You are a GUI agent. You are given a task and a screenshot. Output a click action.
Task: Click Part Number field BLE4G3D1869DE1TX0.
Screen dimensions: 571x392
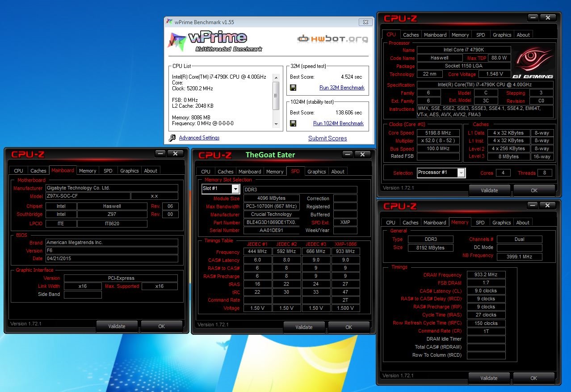tap(271, 223)
